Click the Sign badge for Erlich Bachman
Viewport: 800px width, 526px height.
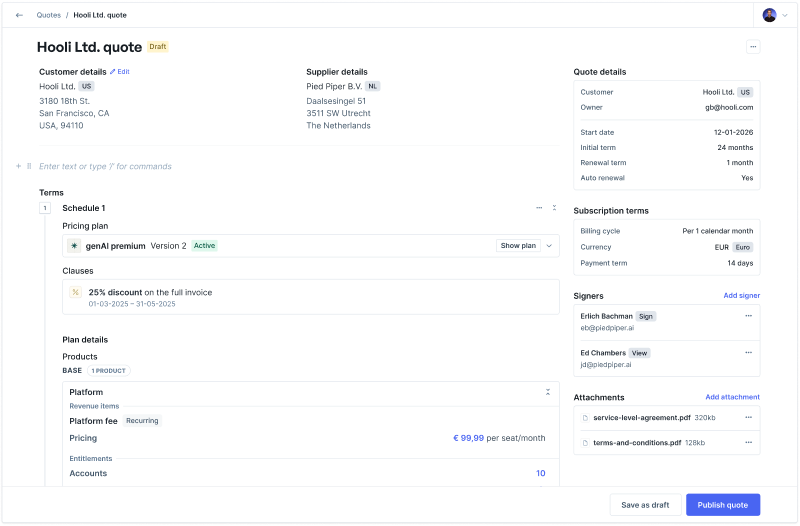tap(646, 316)
